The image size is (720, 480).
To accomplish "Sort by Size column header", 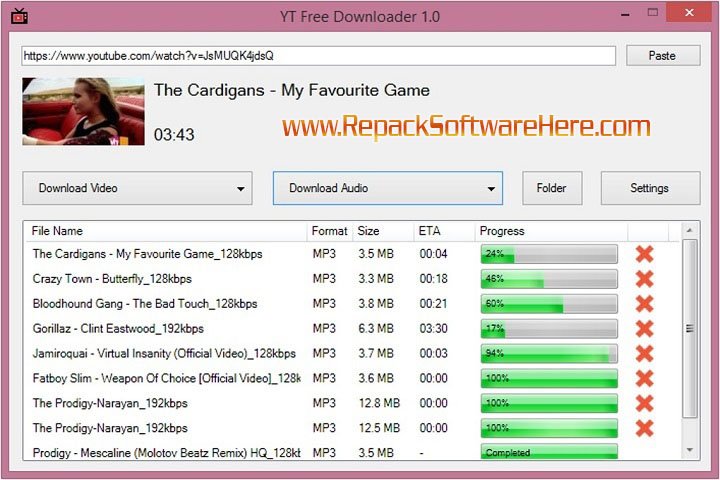I will tap(383, 231).
